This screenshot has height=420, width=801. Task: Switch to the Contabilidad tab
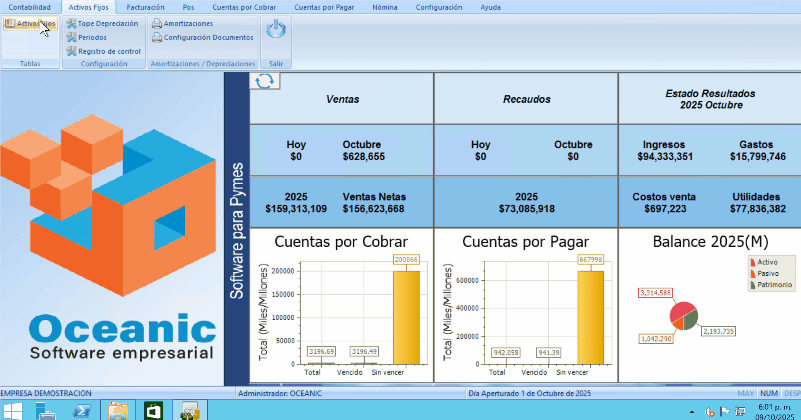click(x=29, y=7)
